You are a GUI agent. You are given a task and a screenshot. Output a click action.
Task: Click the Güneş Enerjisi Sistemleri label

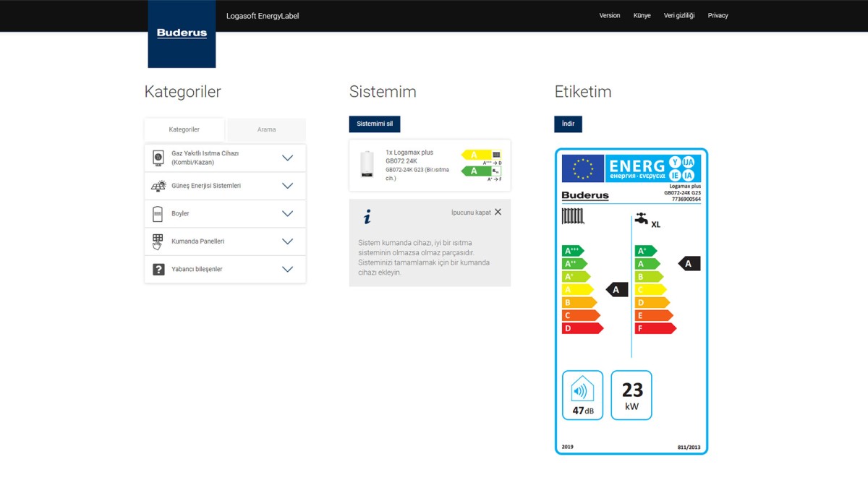click(206, 186)
